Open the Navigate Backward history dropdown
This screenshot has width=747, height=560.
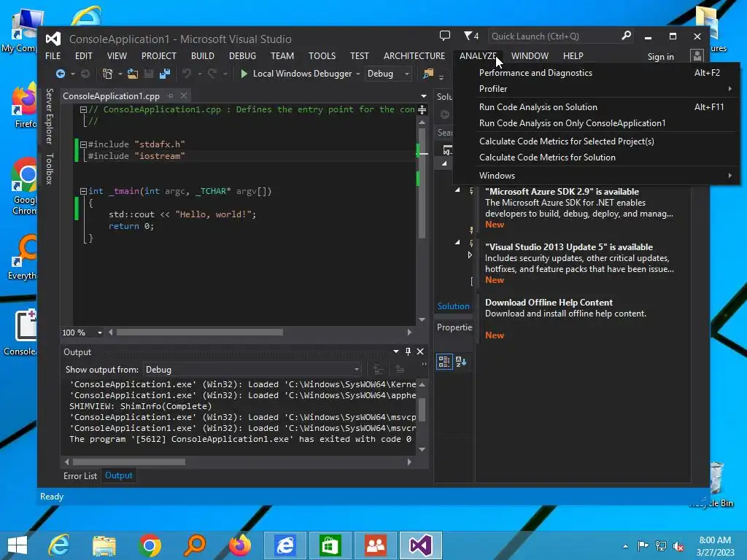coord(72,74)
